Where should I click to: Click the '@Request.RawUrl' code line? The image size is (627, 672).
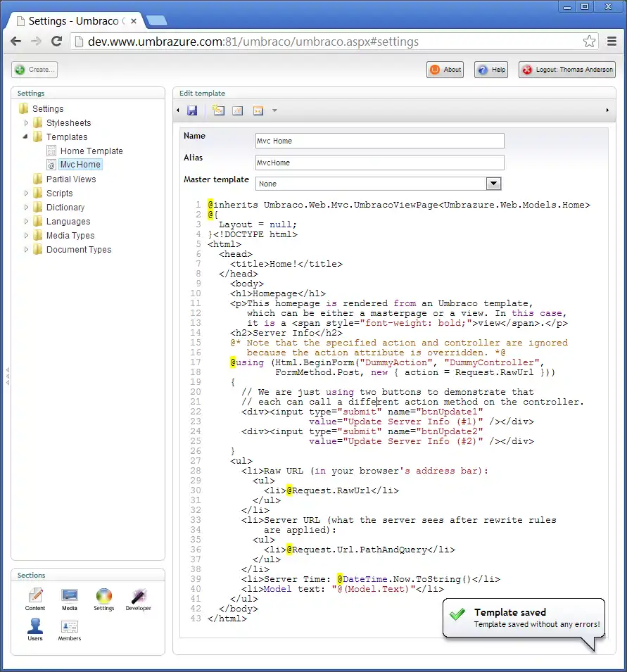pyautogui.click(x=331, y=490)
